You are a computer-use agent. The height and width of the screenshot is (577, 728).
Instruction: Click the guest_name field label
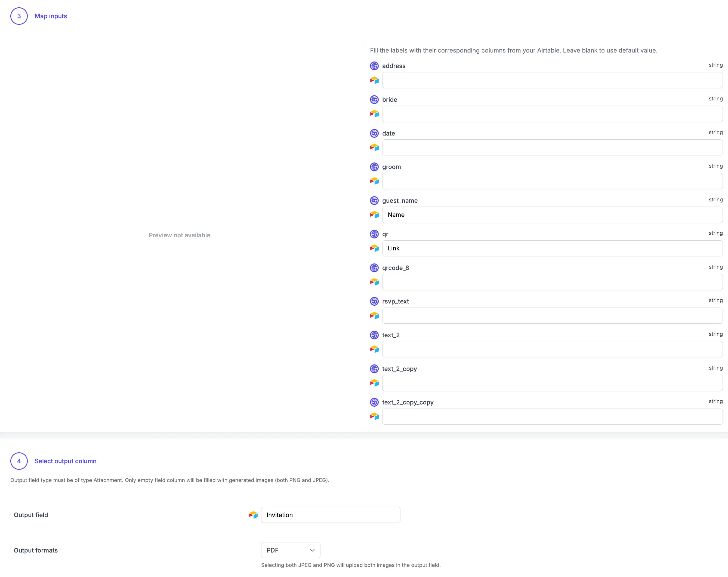click(400, 201)
